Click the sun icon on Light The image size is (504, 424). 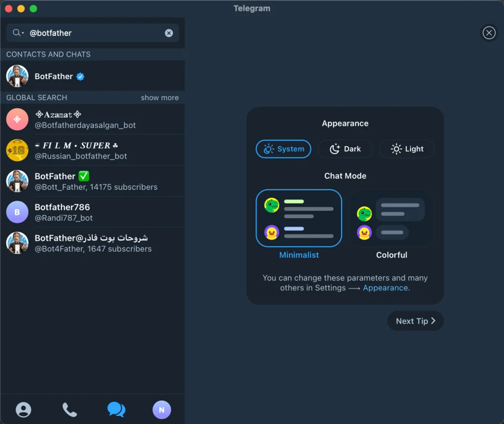coord(396,149)
